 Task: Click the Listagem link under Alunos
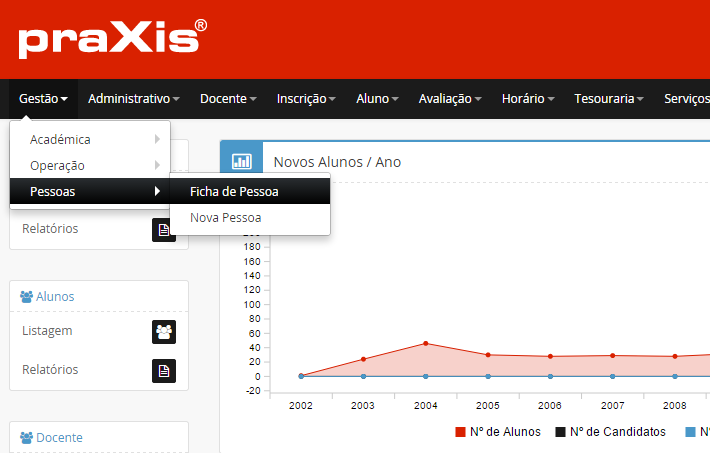[x=47, y=330]
